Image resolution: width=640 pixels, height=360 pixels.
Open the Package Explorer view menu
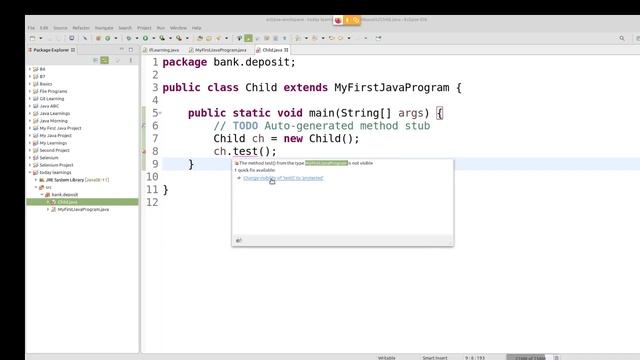131,60
